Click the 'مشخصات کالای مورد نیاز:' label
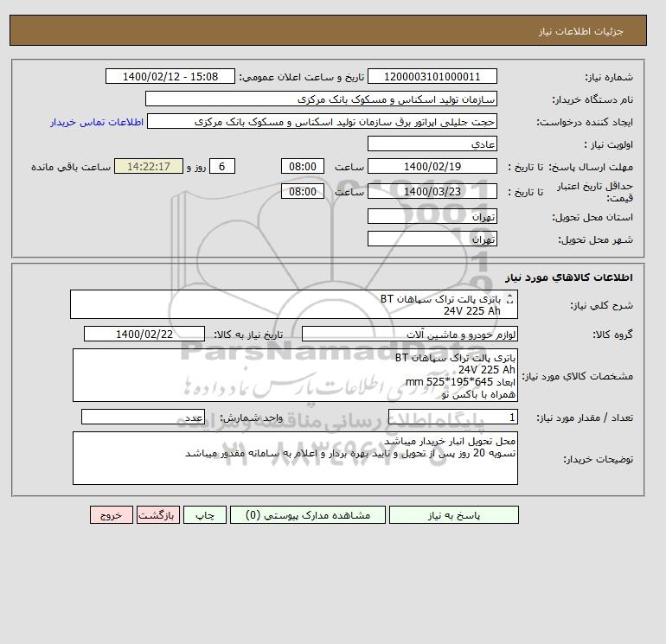The image size is (666, 644). (577, 376)
